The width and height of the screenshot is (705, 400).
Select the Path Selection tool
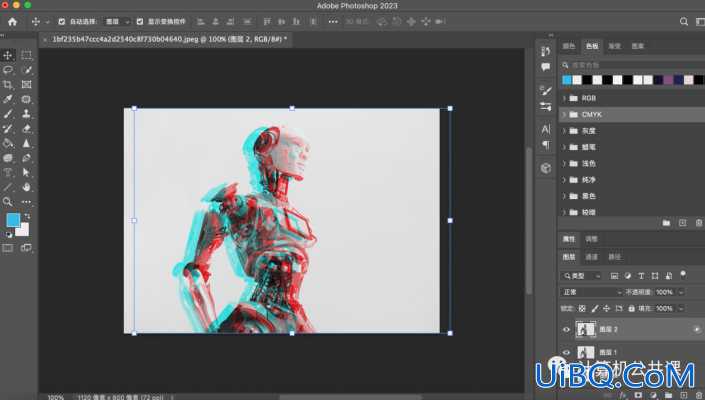(27, 173)
